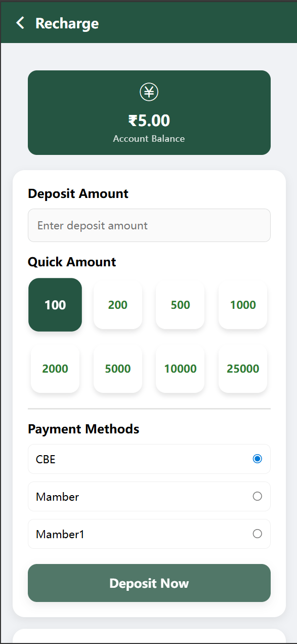Choose the 500 quick amount tile
Viewport: 297px width, 644px height.
pos(180,305)
